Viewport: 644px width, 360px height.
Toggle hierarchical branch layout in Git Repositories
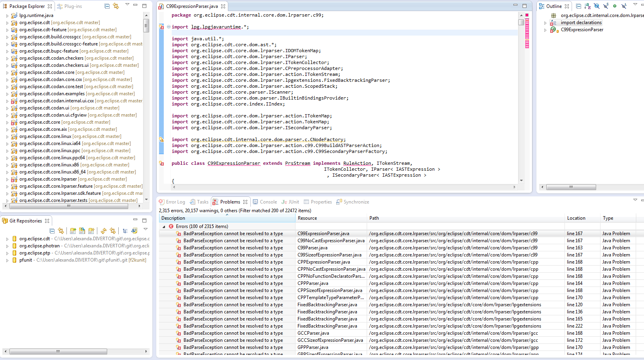pyautogui.click(x=125, y=231)
